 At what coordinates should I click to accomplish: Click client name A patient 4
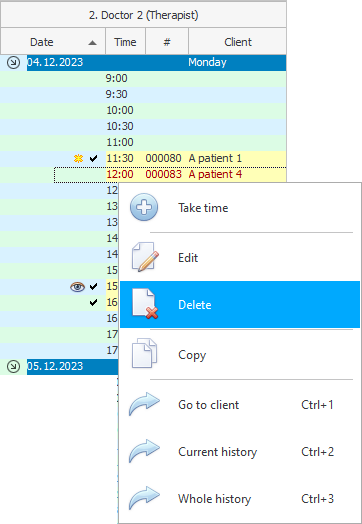pos(215,174)
